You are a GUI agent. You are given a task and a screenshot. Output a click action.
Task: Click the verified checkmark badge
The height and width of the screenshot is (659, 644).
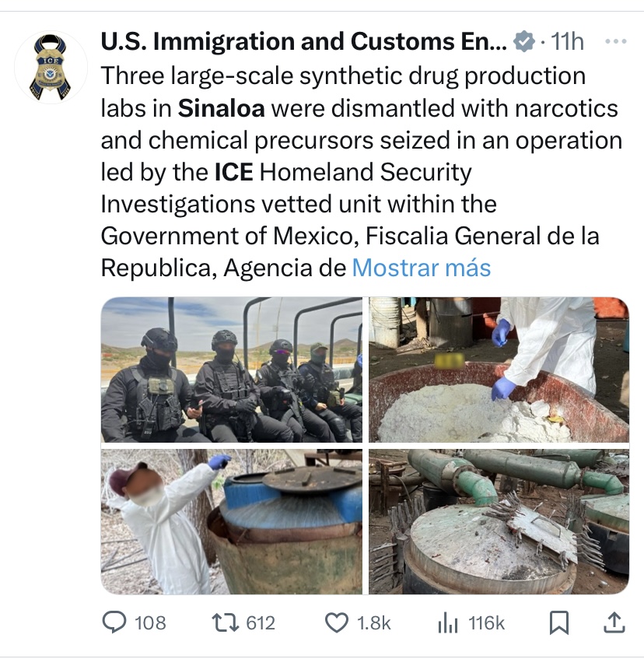pos(526,41)
